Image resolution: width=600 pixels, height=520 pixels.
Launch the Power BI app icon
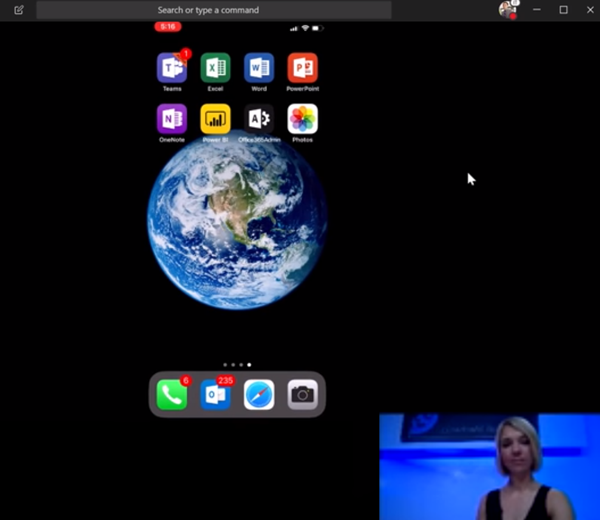215,119
